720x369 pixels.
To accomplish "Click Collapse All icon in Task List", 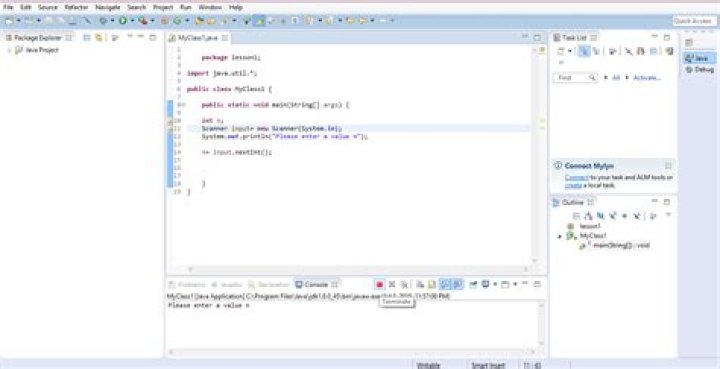I will pos(654,51).
